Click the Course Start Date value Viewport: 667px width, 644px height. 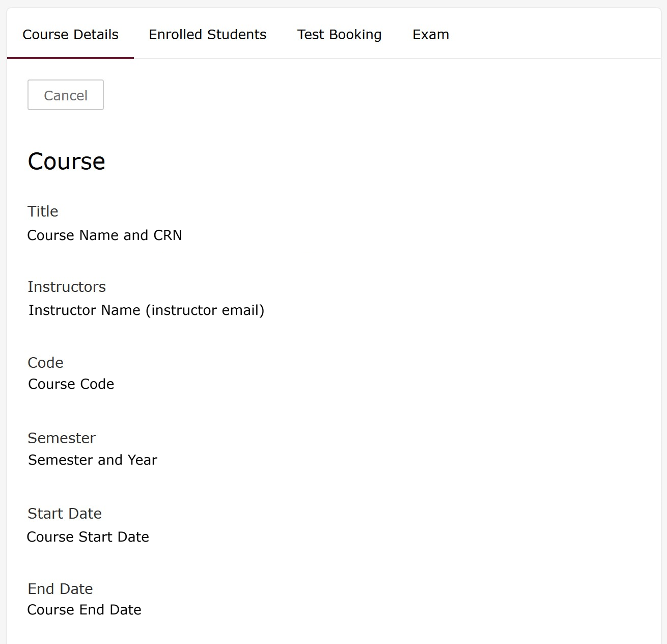88,536
